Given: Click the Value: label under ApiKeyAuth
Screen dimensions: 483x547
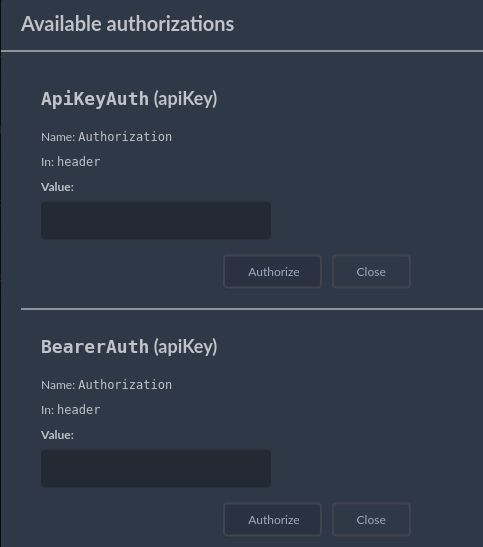Looking at the screenshot, I should tap(58, 187).
